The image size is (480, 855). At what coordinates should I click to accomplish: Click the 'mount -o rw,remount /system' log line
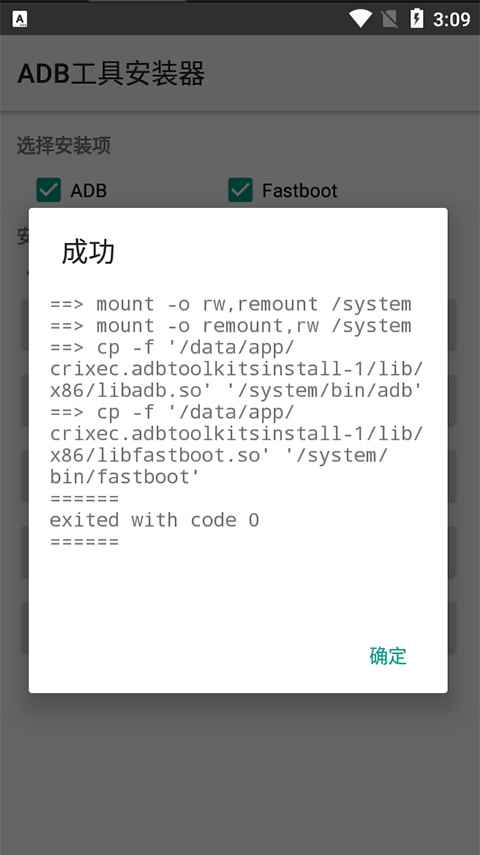[x=231, y=304]
